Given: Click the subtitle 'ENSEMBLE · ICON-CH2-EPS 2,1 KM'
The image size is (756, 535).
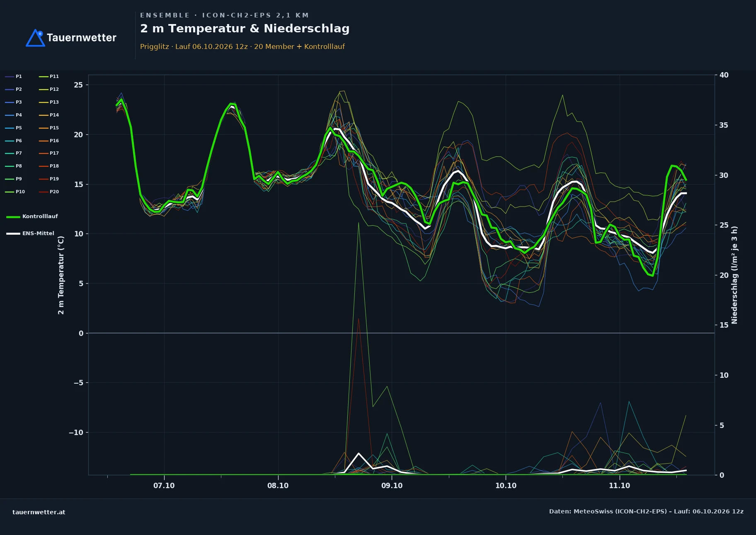Looking at the screenshot, I should 224,15.
